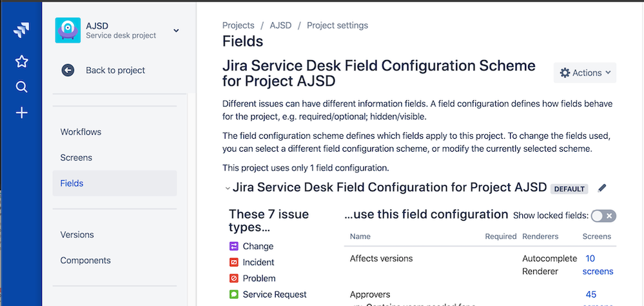The image size is (644, 306).
Task: Click This project uses only 1 field configuration text
Action: [306, 168]
